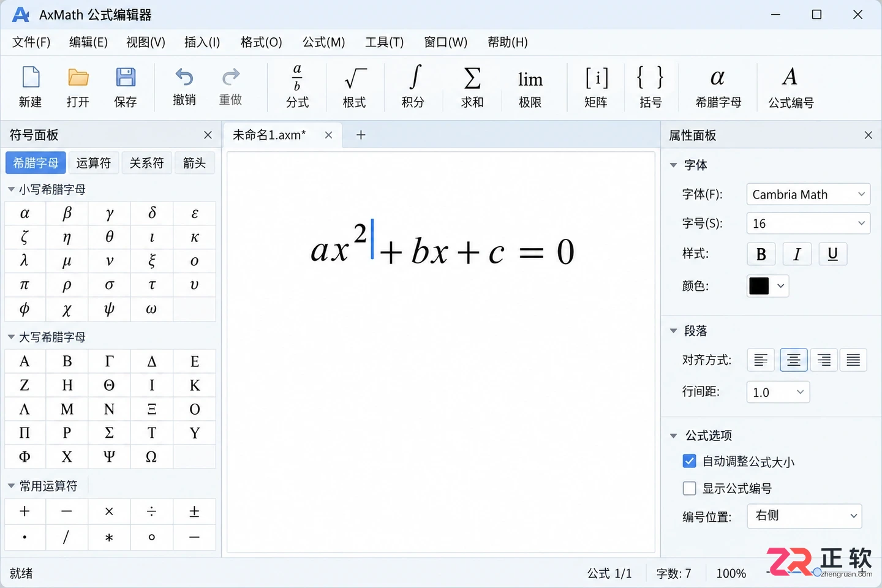Toggle underline U style
The width and height of the screenshot is (882, 588).
coord(833,254)
